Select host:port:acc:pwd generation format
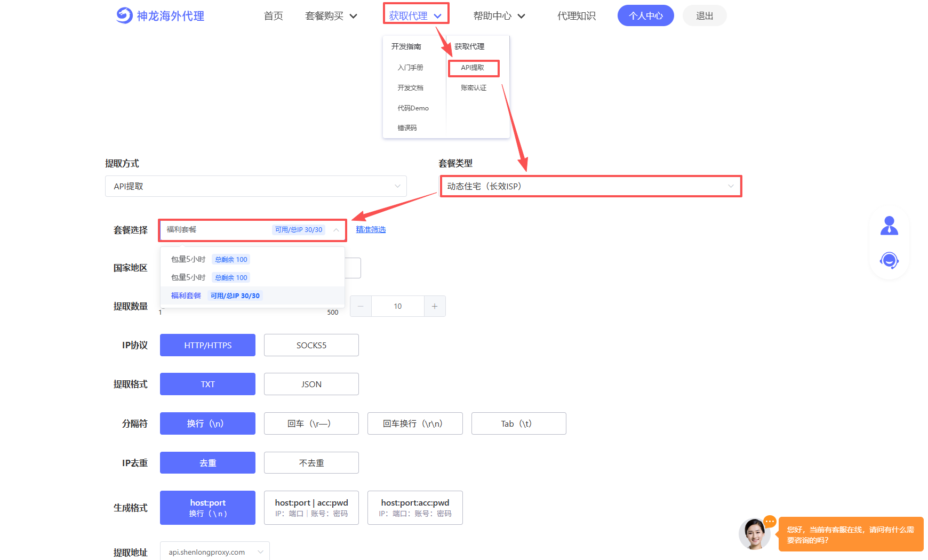The width and height of the screenshot is (928, 560). coord(415,508)
